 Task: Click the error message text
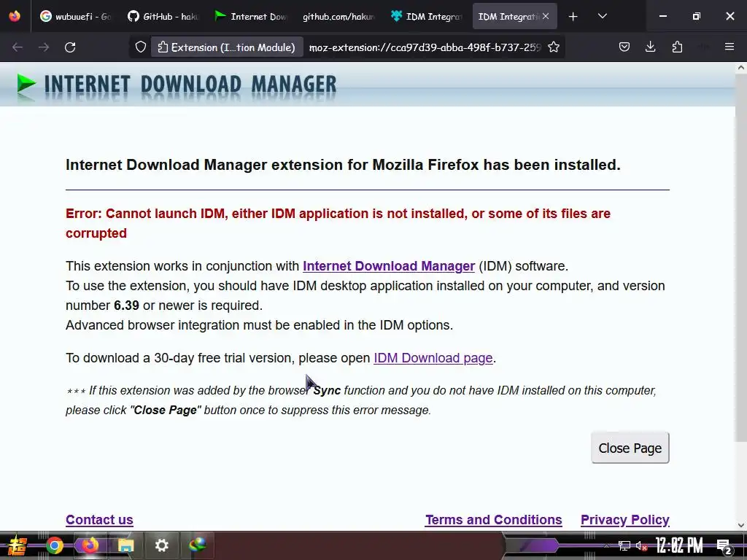[338, 223]
